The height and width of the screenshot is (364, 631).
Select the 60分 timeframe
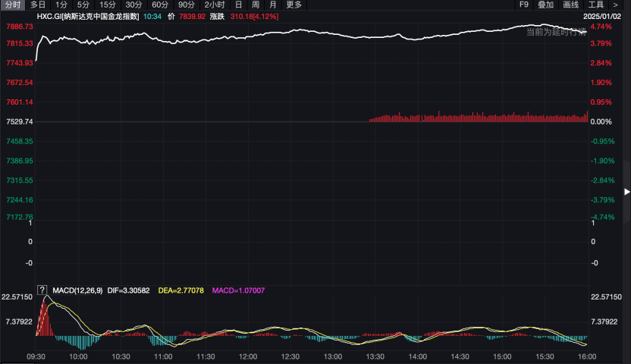(x=160, y=5)
